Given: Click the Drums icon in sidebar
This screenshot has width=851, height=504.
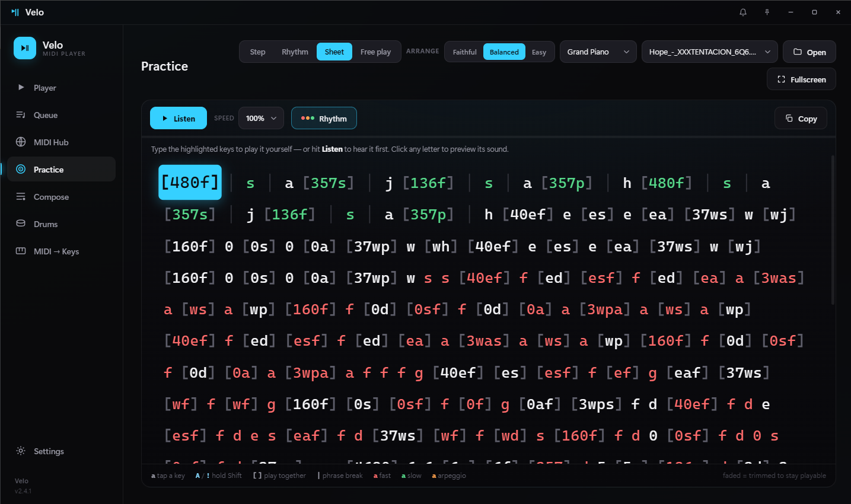Looking at the screenshot, I should pyautogui.click(x=21, y=224).
